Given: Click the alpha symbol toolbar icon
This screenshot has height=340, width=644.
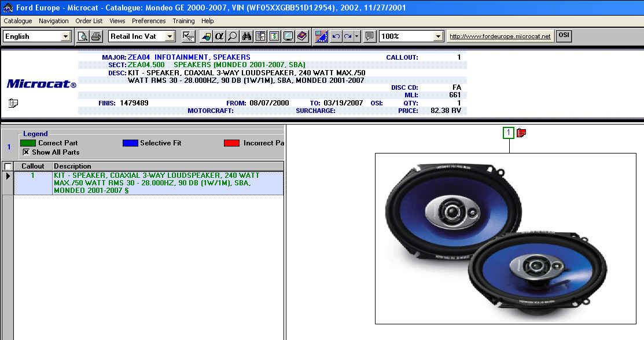Looking at the screenshot, I should [x=219, y=36].
